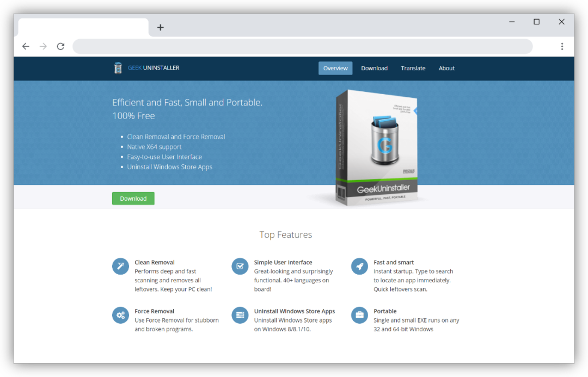Click the 'Simple User Interface' feature title
588x377 pixels.
283,262
